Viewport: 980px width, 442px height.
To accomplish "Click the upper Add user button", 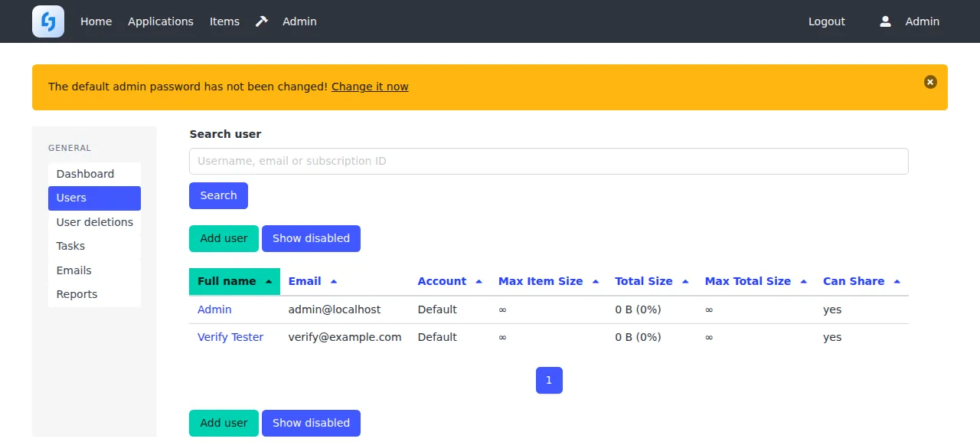I will coord(224,238).
